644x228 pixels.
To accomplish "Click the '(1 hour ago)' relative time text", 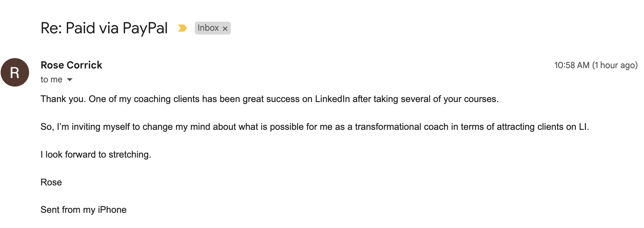I will (615, 65).
